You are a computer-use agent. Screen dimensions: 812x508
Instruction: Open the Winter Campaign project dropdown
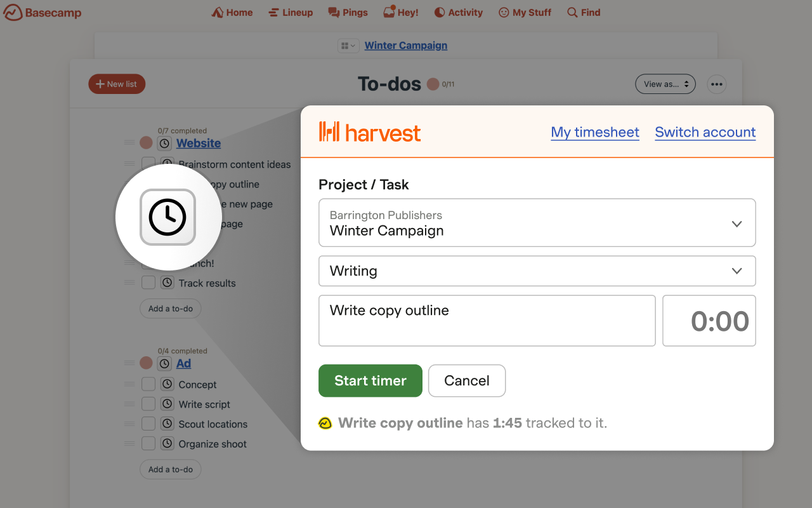point(537,223)
